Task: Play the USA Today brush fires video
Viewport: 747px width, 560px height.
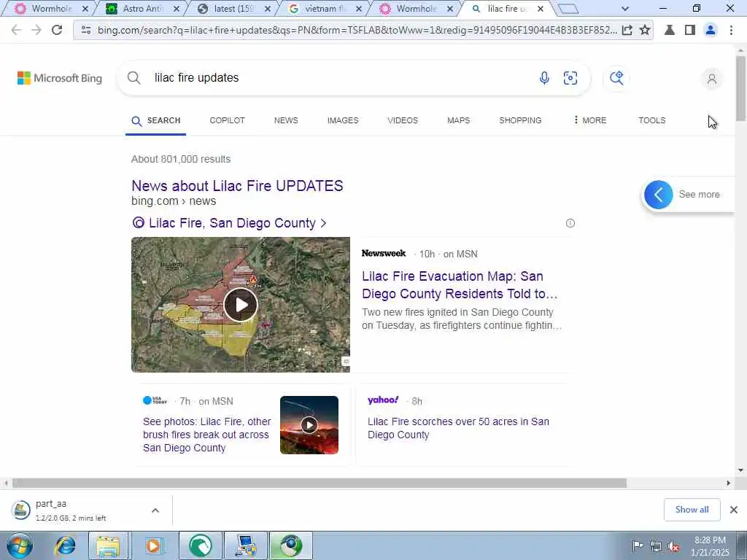Action: point(309,425)
